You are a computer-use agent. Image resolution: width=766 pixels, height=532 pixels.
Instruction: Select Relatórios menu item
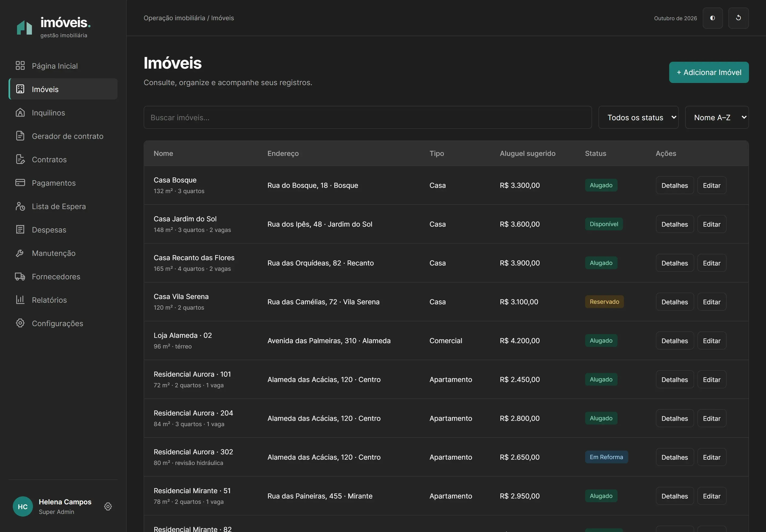pos(63,300)
